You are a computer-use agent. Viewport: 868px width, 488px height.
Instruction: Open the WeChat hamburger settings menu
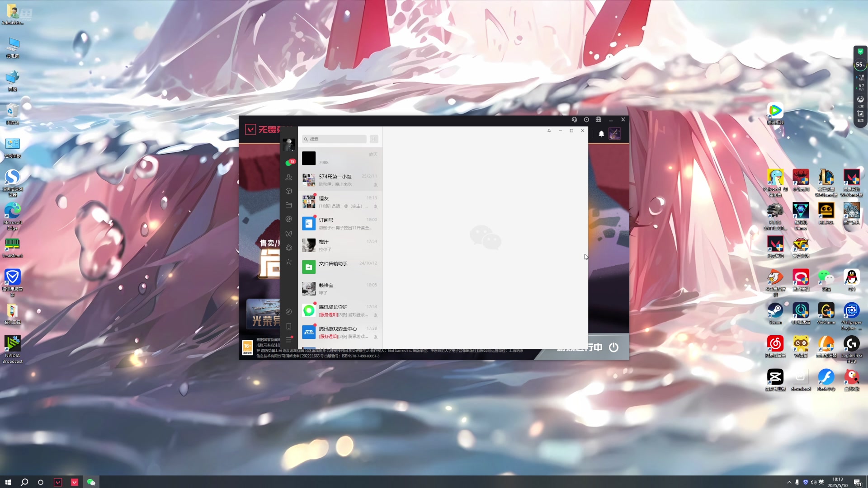pyautogui.click(x=289, y=340)
